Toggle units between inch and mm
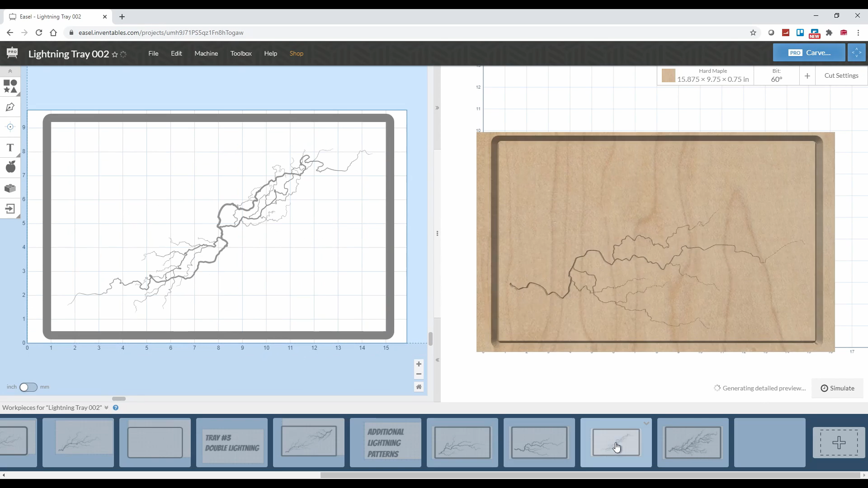This screenshot has width=868, height=488. (x=28, y=387)
